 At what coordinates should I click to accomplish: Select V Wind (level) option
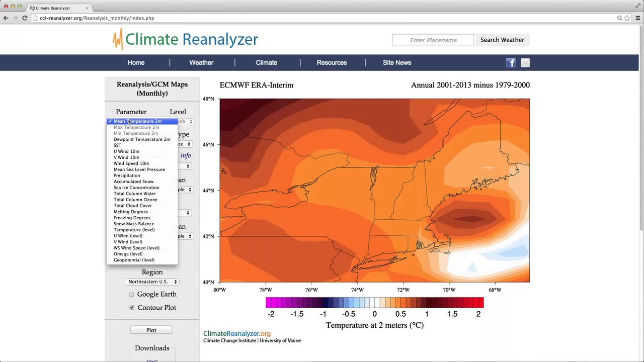point(142,242)
